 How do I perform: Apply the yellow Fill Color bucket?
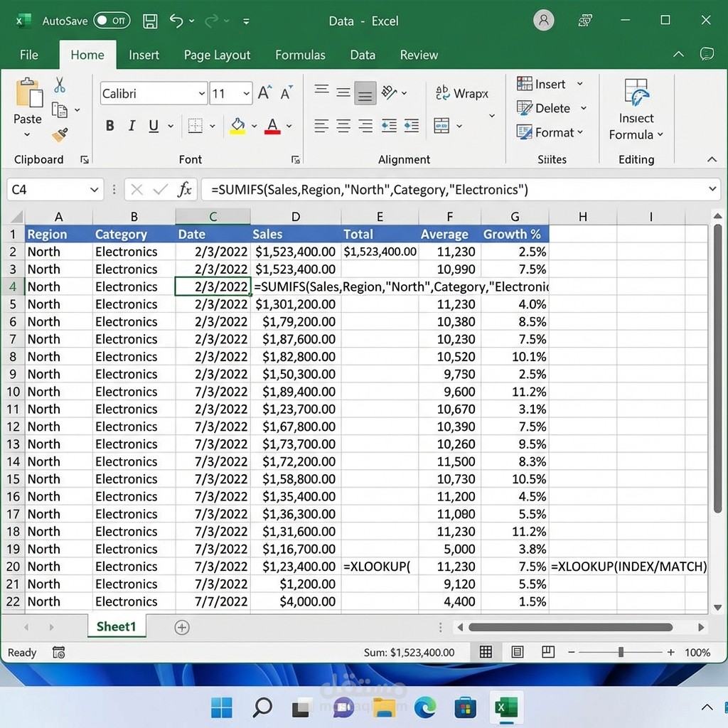click(237, 126)
